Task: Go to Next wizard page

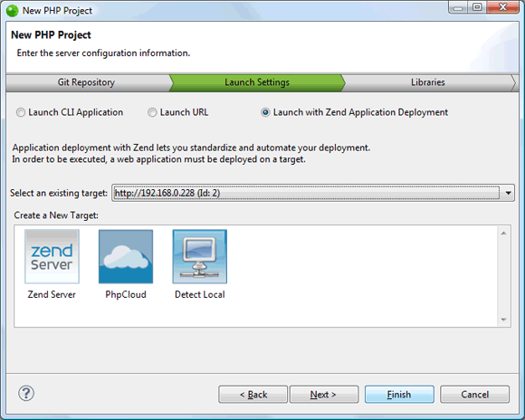Action: click(323, 395)
